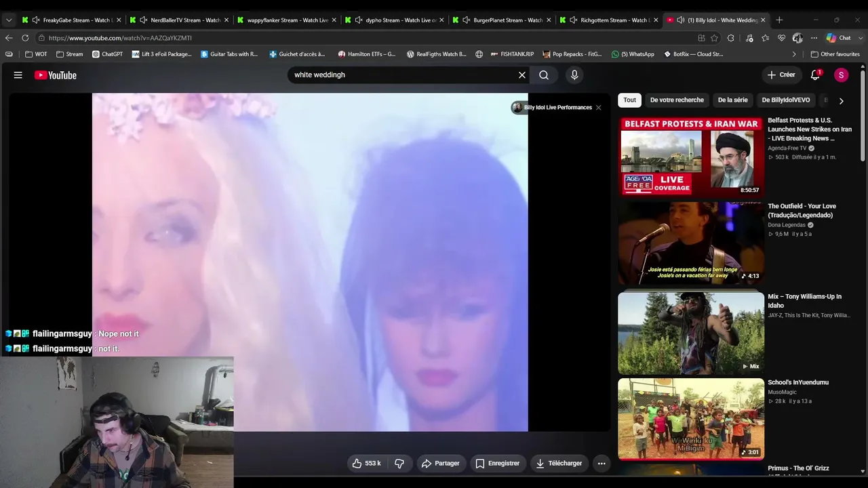Show next filter chips with arrow
This screenshot has height=488, width=868.
tap(841, 101)
